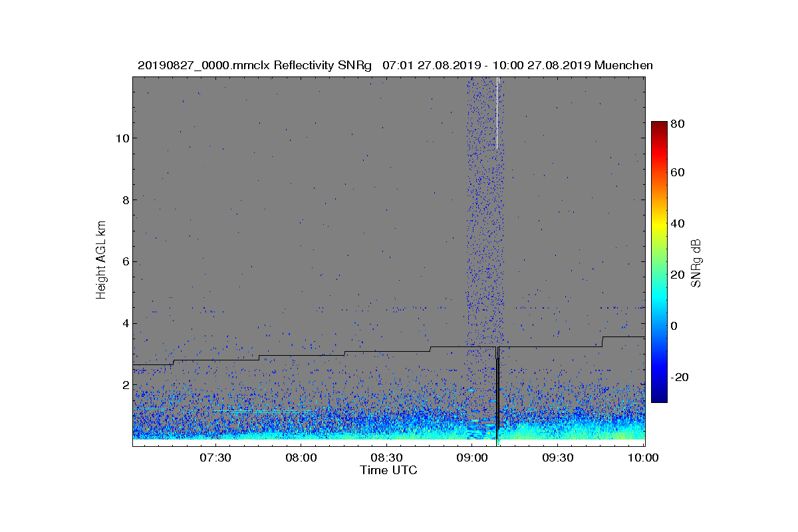Click the colorbar value -20
The width and height of the screenshot is (798, 532).
pyautogui.click(x=680, y=377)
